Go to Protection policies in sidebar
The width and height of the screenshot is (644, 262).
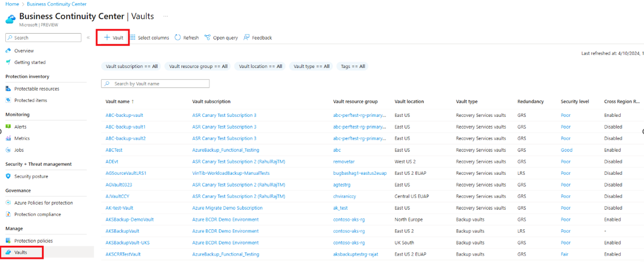coord(33,241)
